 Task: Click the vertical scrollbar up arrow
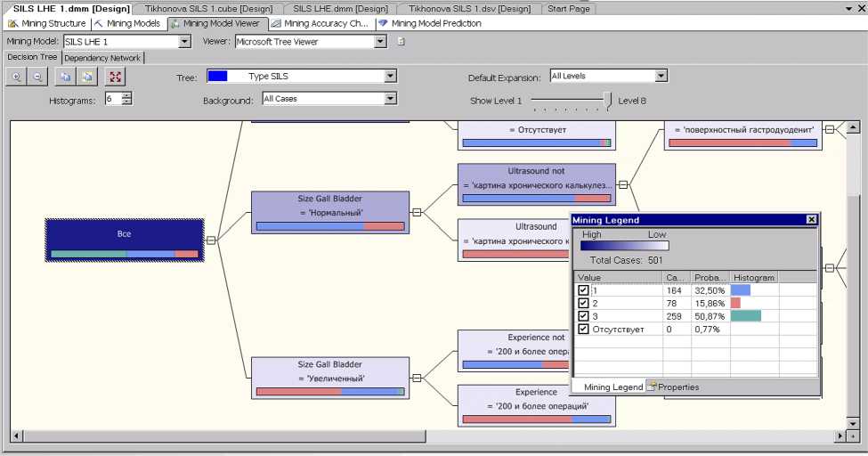click(x=853, y=127)
